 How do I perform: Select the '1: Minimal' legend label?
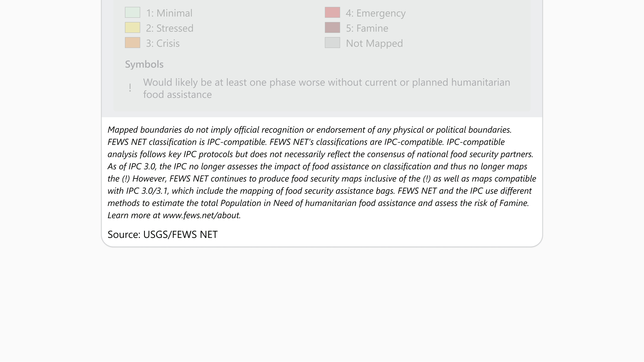click(x=169, y=13)
